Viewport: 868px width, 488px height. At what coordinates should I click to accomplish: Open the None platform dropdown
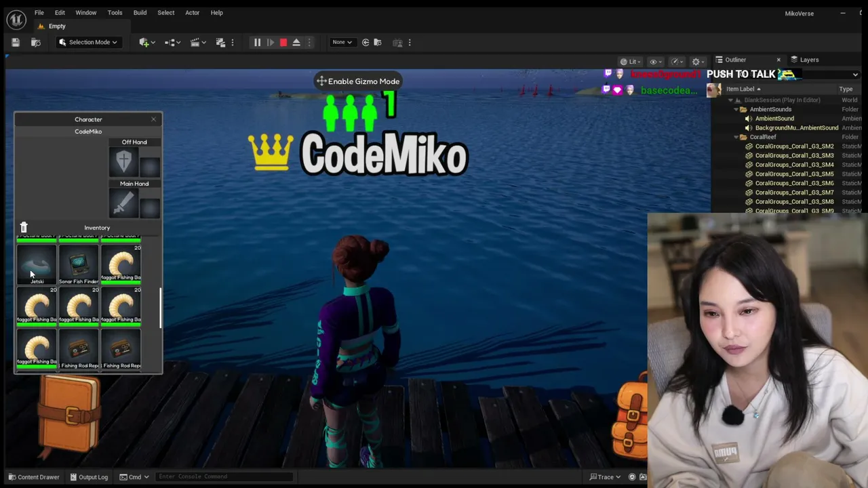[x=342, y=43]
